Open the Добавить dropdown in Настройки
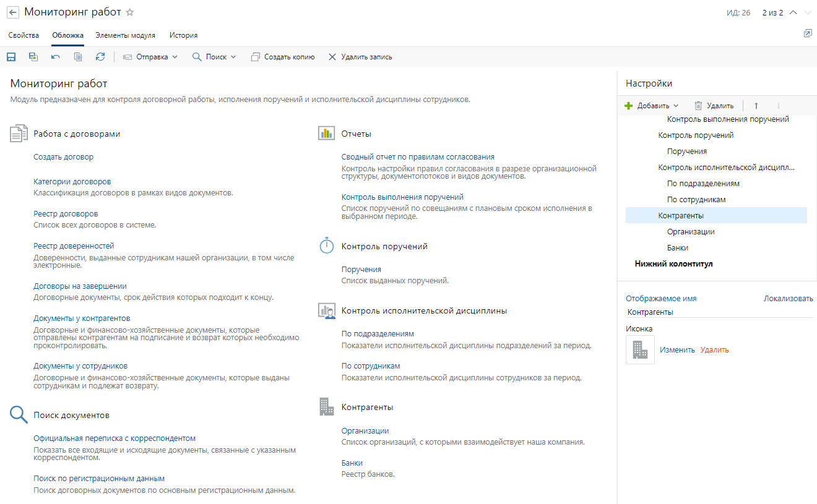817x504 pixels. [652, 106]
